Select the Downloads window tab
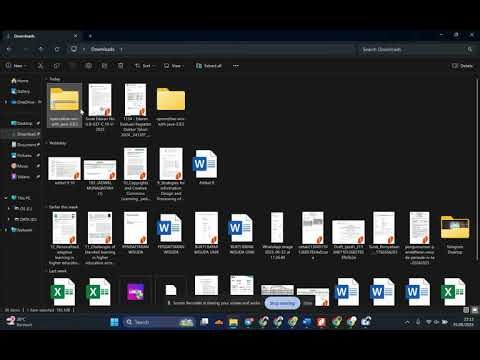 [43, 36]
